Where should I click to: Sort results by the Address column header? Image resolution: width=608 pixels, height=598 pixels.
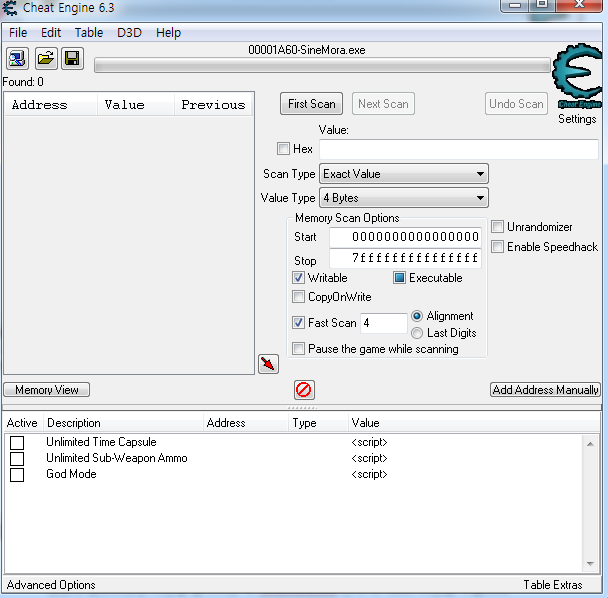click(x=50, y=105)
